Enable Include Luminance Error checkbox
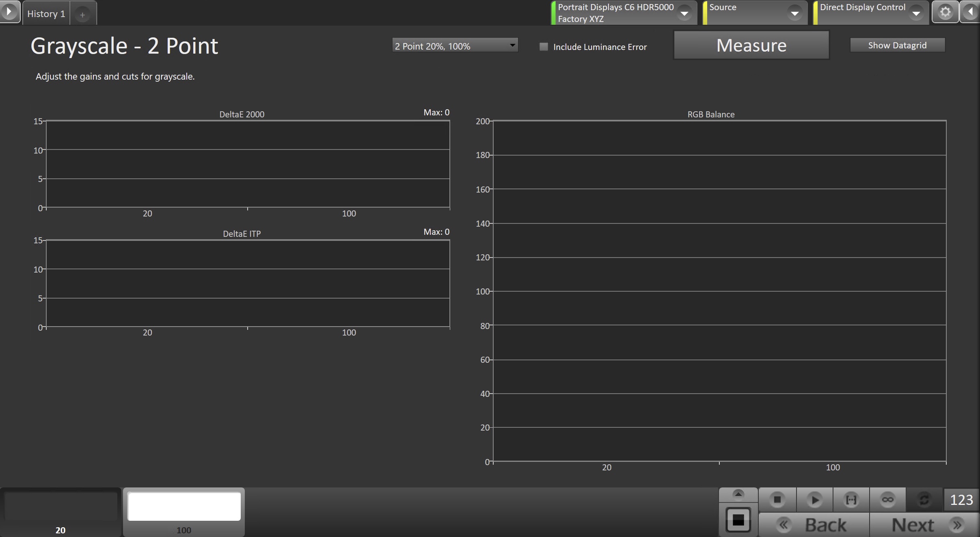Screen dimensions: 980x537 click(x=544, y=47)
